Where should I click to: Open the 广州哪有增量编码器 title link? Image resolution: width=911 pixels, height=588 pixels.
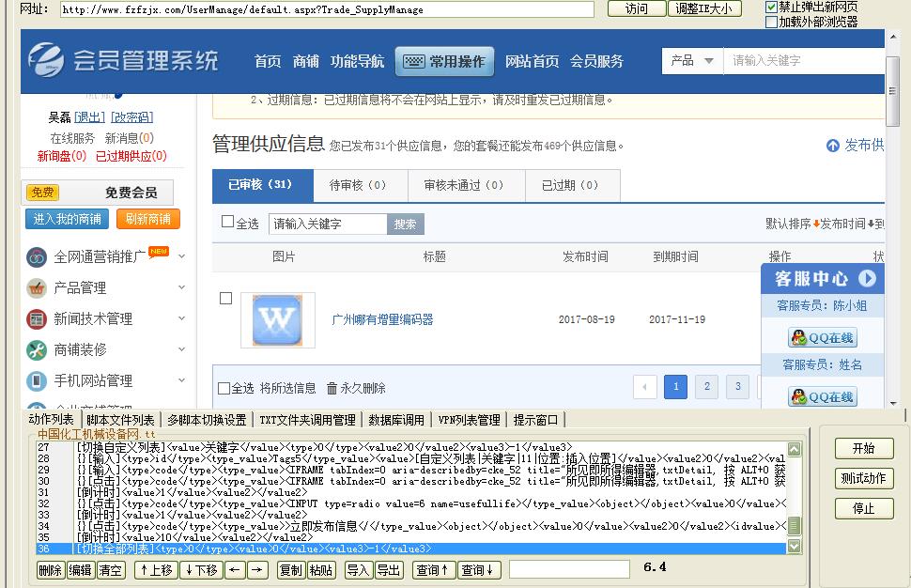tap(382, 319)
